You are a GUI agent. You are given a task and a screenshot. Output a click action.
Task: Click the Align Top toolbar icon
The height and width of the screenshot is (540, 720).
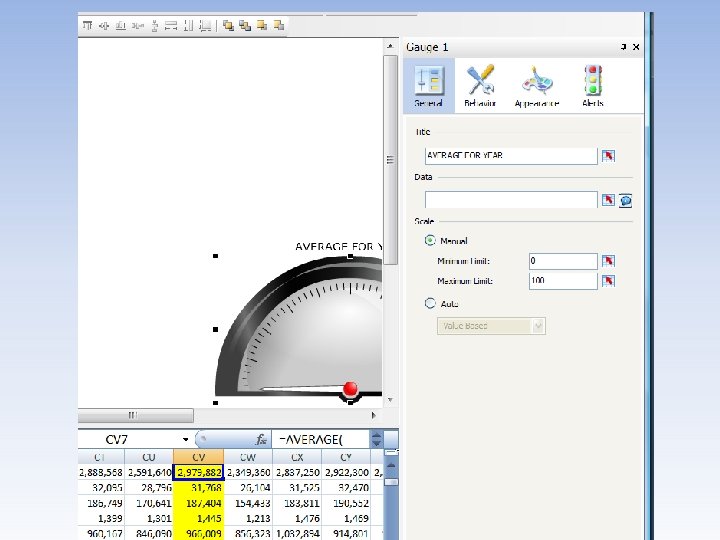87,25
